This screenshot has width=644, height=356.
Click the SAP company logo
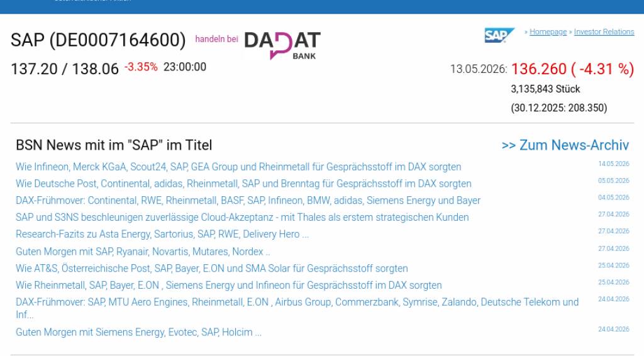[x=499, y=35]
